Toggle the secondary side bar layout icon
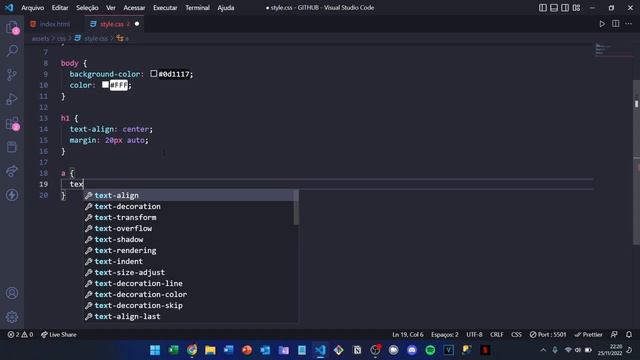Screen dimensions: 640x360 (565, 8)
